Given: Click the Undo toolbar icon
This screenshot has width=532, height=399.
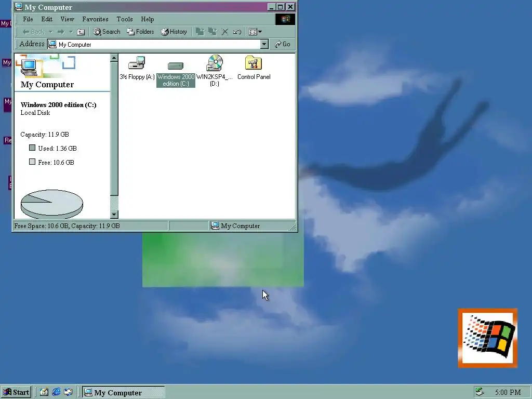Looking at the screenshot, I should click(237, 32).
